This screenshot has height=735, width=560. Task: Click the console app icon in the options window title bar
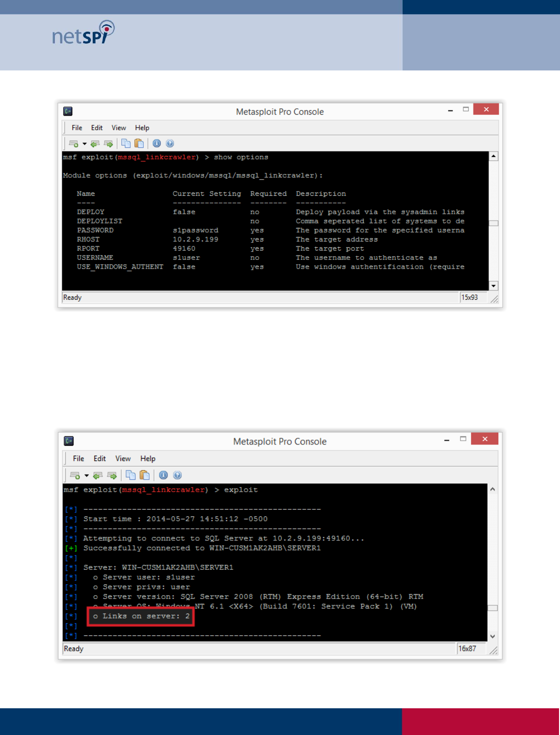tap(68, 111)
